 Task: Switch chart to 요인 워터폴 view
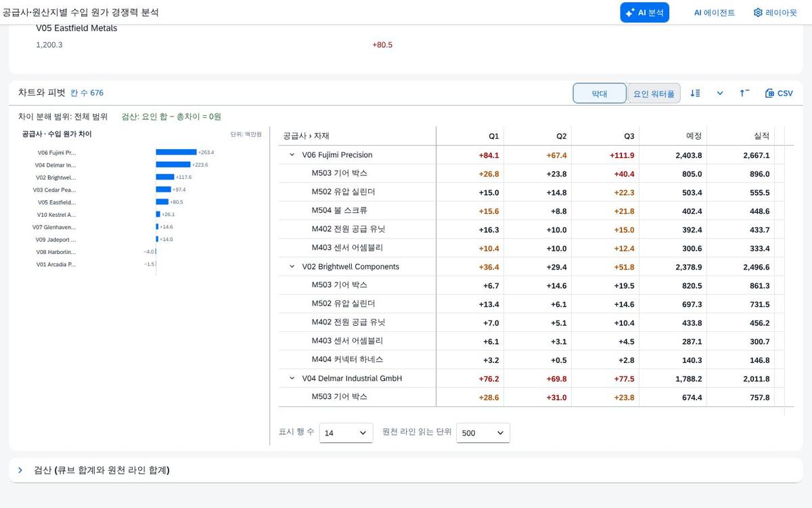click(x=654, y=93)
